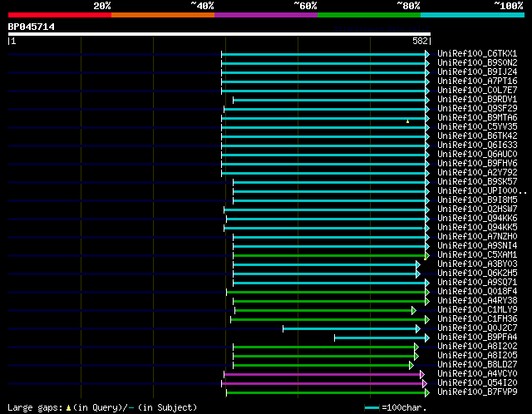Click the yellow large-gap marker on B9MTA6 row
The width and height of the screenshot is (532, 414).
407,121
